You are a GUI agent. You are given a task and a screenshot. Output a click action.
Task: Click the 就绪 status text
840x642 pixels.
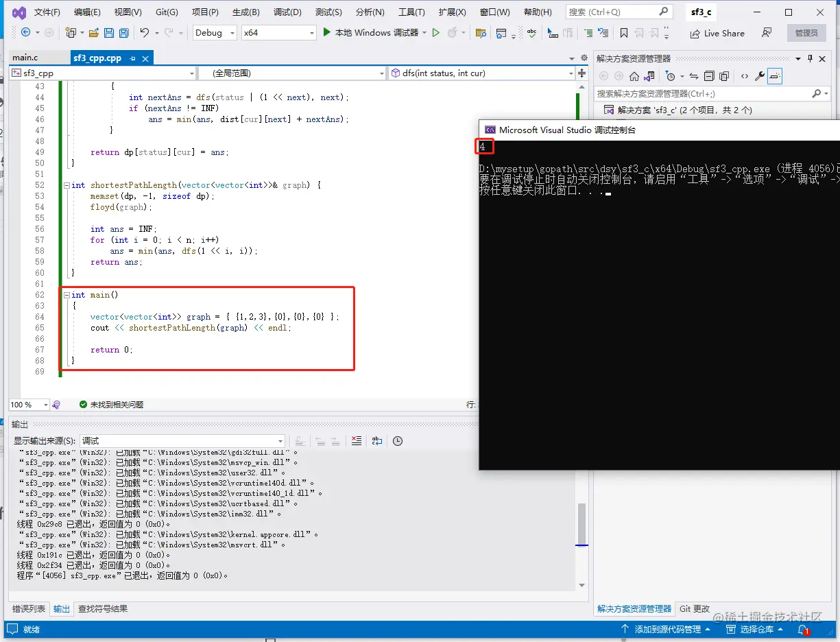tap(32, 629)
